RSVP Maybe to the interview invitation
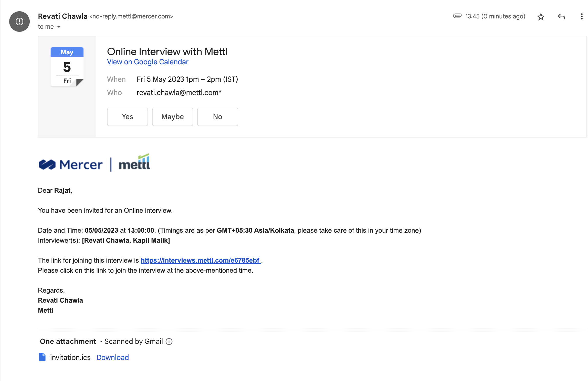Viewport: 588px width, 381px height. click(173, 117)
